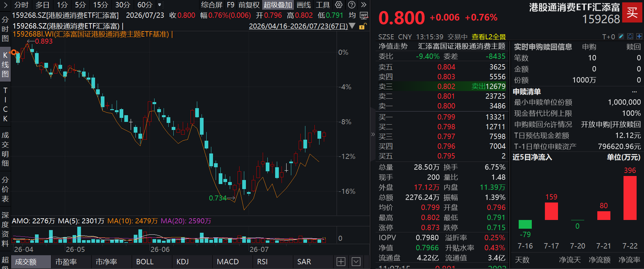
Task: Open more period options dropdown after 60分
Action: (x=160, y=5)
